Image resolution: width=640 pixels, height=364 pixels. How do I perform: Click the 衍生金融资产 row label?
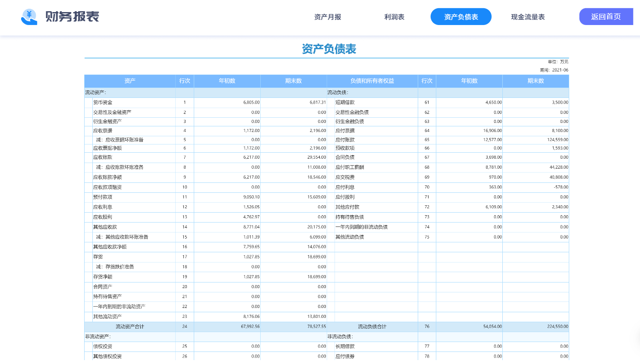click(x=107, y=121)
